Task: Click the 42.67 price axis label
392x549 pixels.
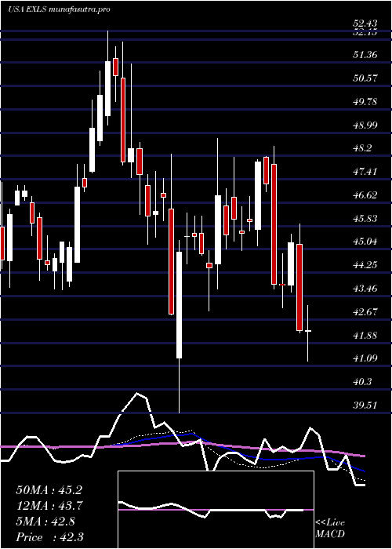Action: click(365, 312)
